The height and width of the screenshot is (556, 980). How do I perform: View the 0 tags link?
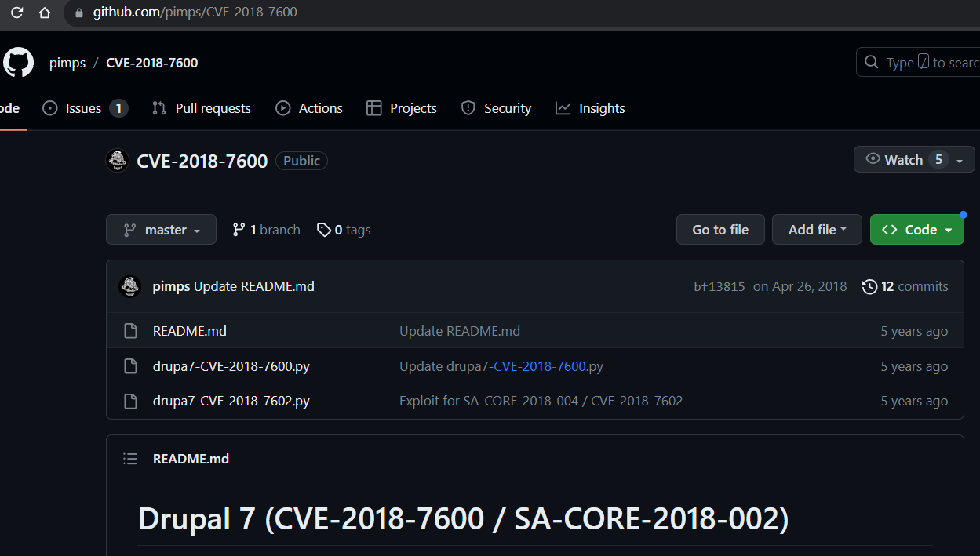tap(344, 230)
